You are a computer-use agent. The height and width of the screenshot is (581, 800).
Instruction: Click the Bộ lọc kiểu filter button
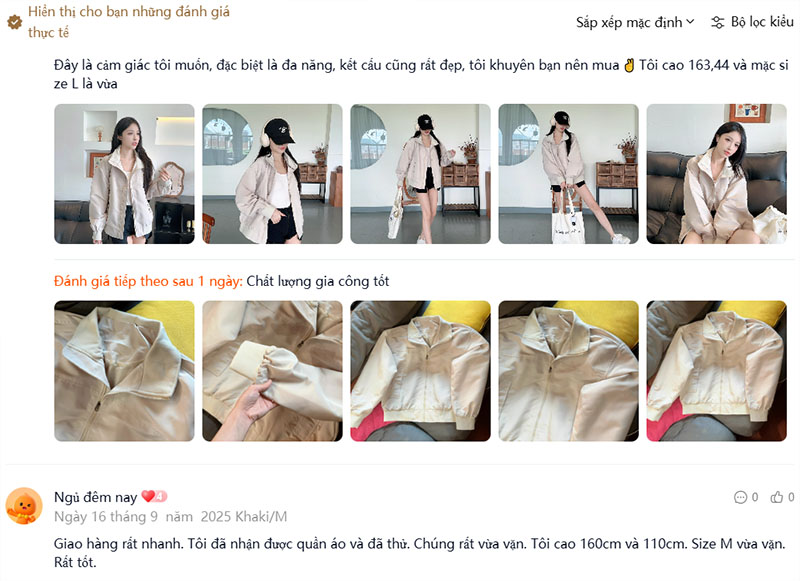tap(753, 22)
